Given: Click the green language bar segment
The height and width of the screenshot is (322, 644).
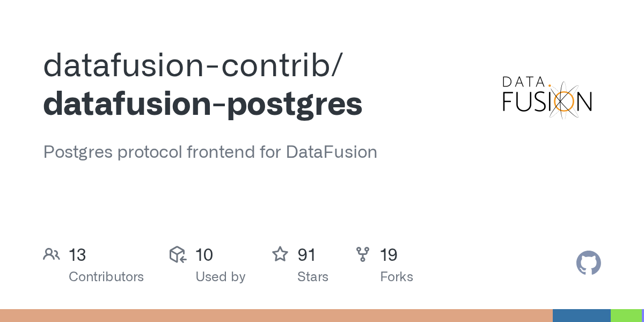Looking at the screenshot, I should pos(626,316).
